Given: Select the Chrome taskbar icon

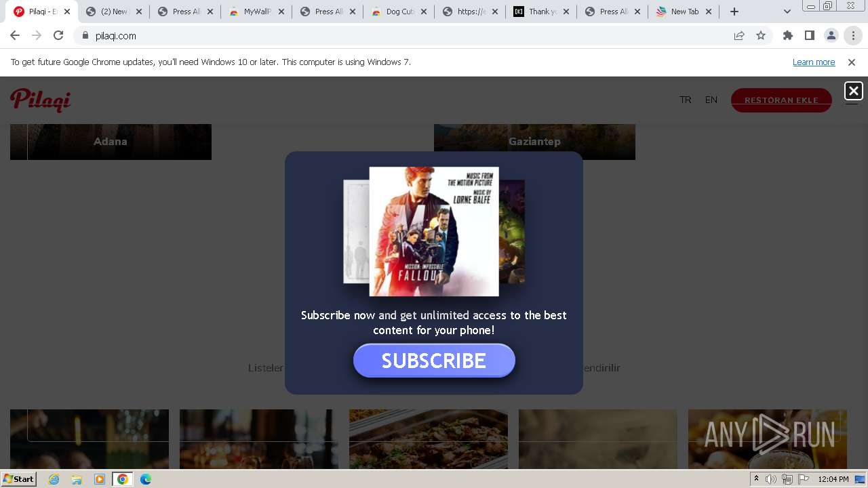Looking at the screenshot, I should point(123,479).
